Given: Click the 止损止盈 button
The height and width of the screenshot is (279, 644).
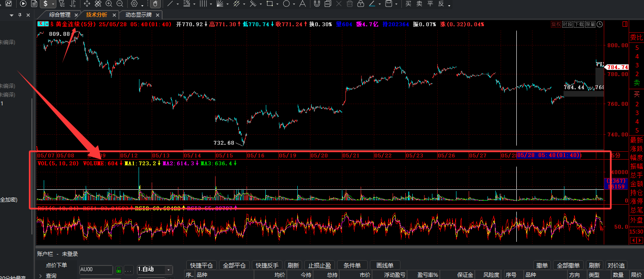Looking at the screenshot, I should point(320,265).
